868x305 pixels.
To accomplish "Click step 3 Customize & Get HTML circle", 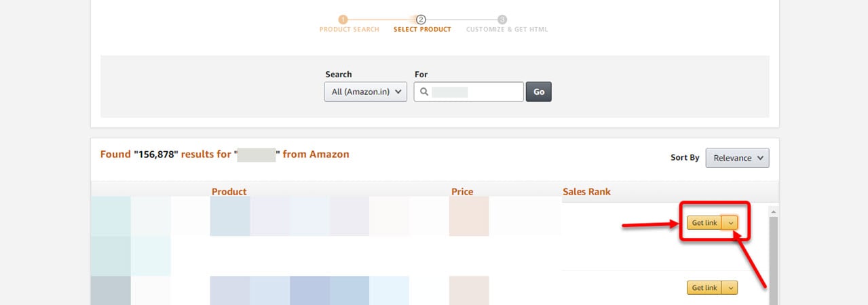I will pyautogui.click(x=502, y=20).
